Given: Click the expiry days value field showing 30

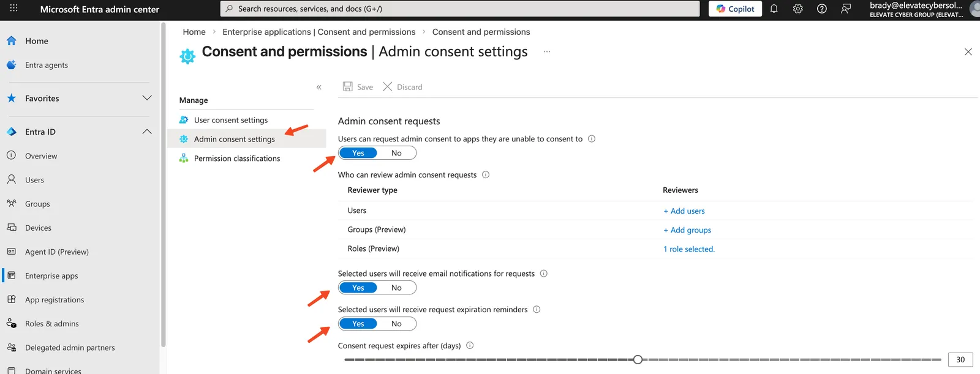Looking at the screenshot, I should [960, 359].
